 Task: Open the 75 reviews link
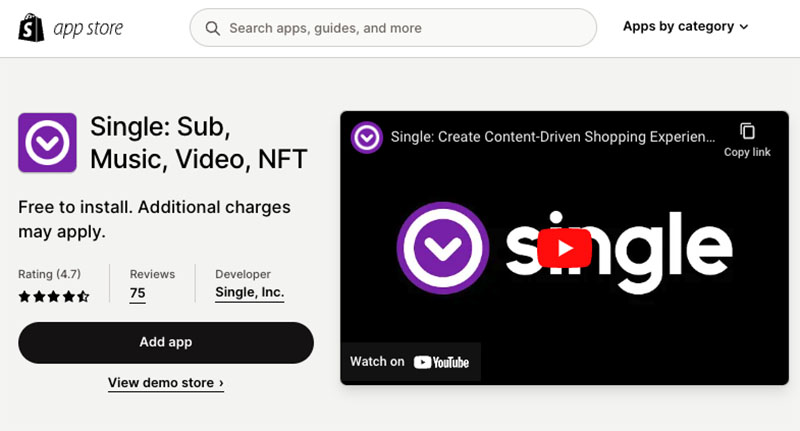pos(137,293)
